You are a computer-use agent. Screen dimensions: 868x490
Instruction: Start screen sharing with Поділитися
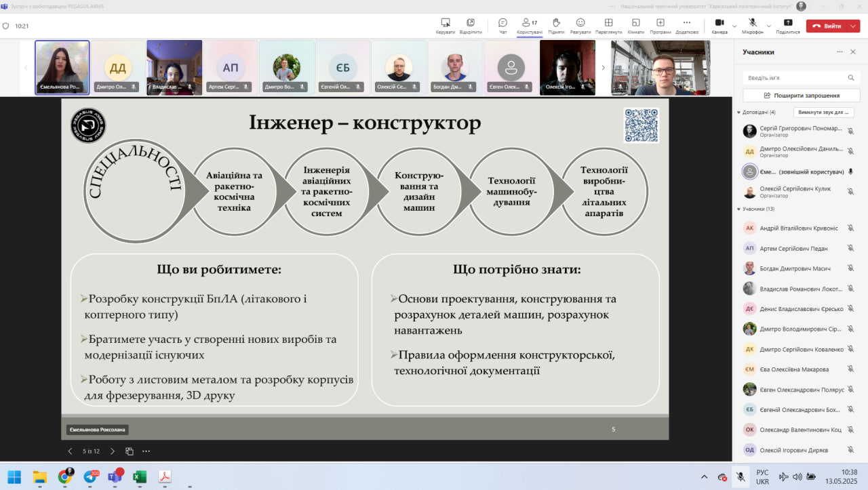click(x=788, y=26)
